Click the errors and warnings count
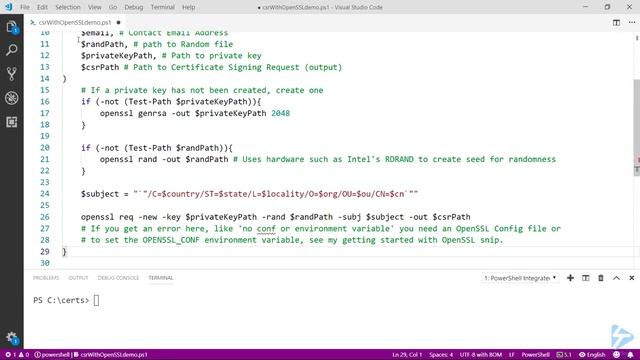640x360 pixels. coord(17,355)
